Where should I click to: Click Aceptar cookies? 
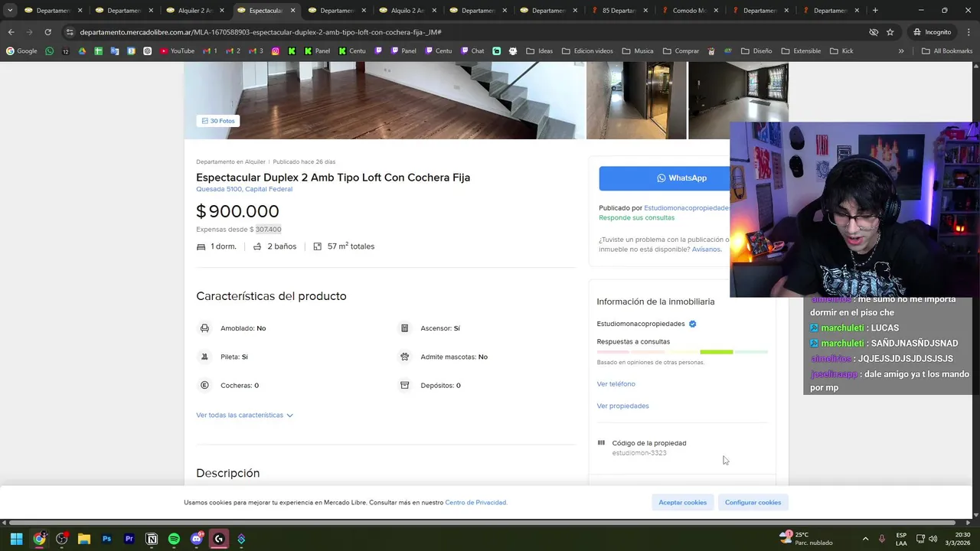(x=682, y=502)
